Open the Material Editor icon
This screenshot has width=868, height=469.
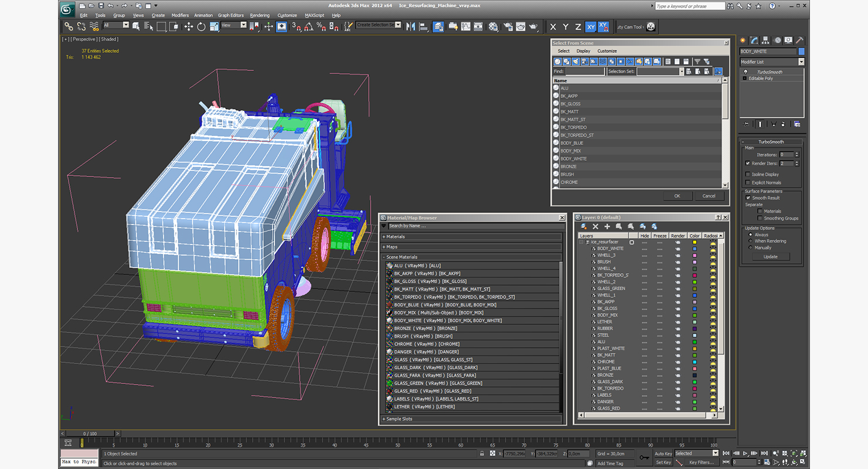click(x=493, y=26)
